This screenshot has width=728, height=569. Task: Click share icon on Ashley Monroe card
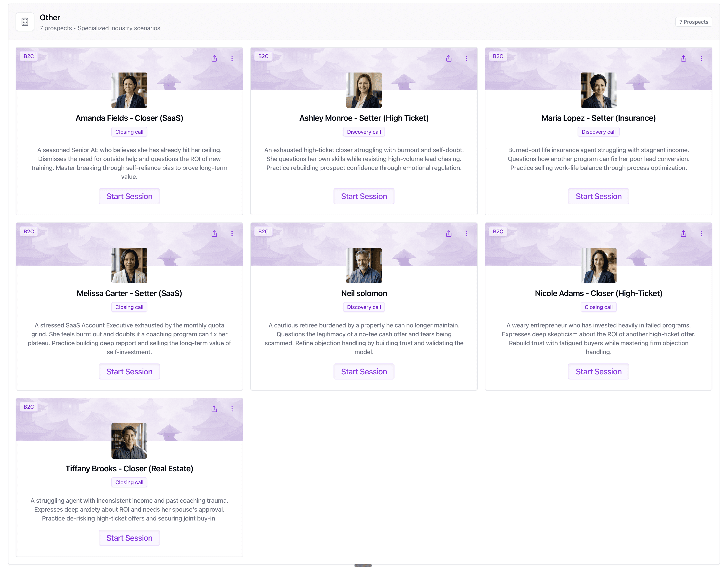coord(449,58)
